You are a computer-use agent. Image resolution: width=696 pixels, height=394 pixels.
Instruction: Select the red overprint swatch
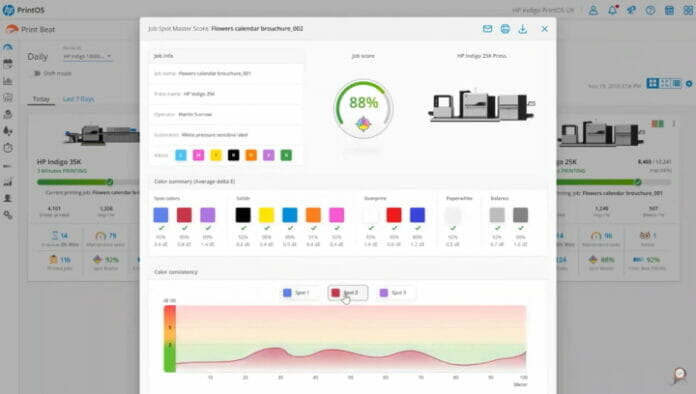(x=394, y=215)
